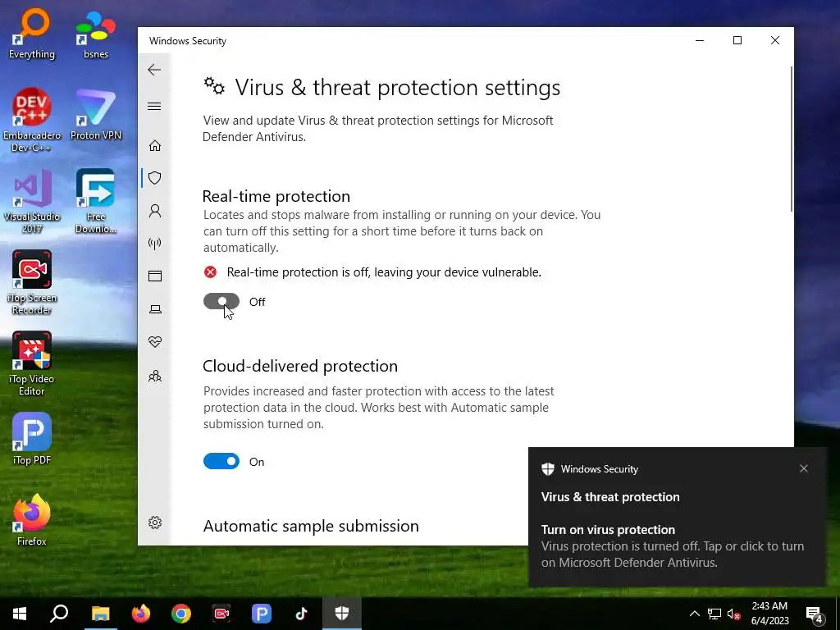Launch Firefox from the taskbar
This screenshot has width=840, height=630.
pyautogui.click(x=141, y=614)
